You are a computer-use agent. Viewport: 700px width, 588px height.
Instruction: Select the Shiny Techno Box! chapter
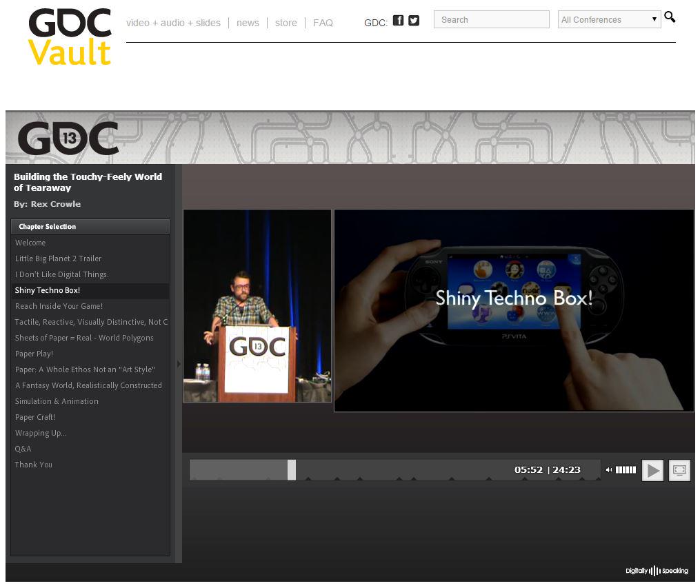(90, 290)
